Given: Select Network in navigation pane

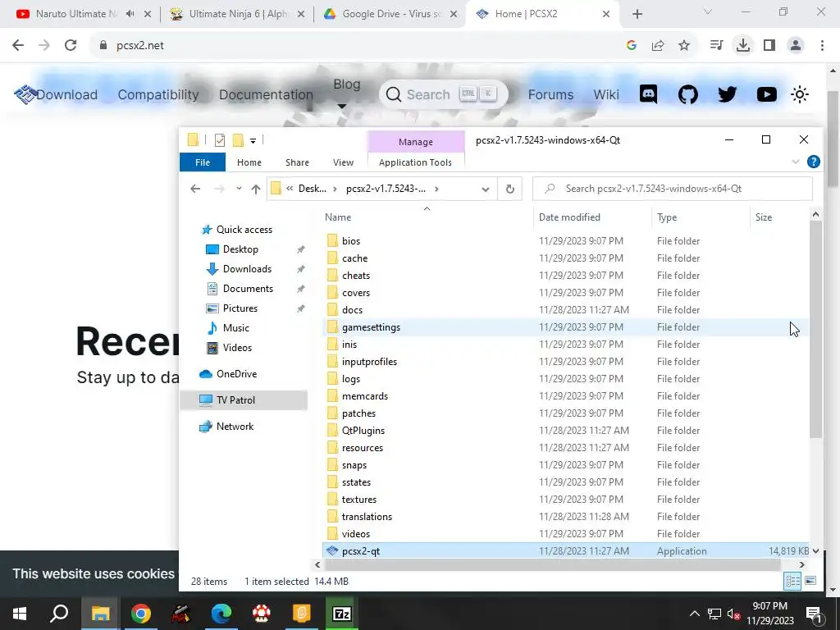Looking at the screenshot, I should coord(235,427).
